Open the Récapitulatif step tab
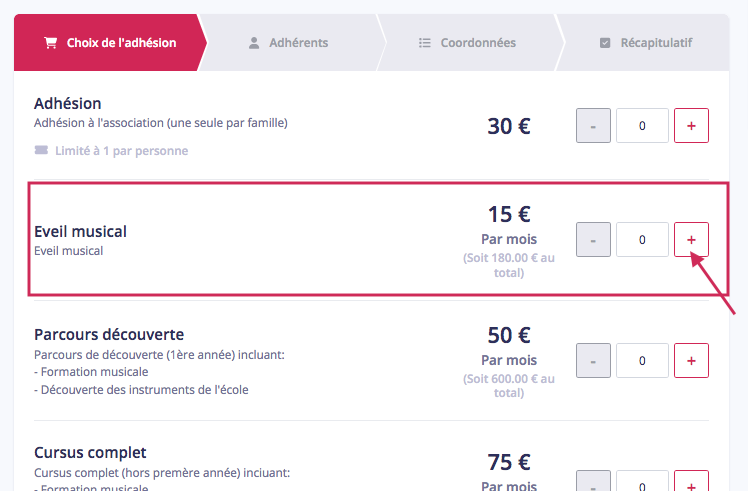This screenshot has height=491, width=748. (645, 42)
